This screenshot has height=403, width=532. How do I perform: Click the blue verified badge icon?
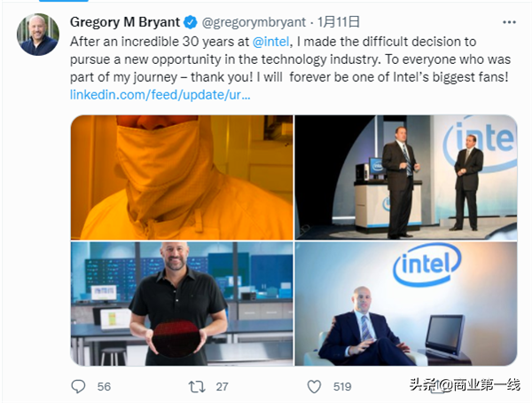coord(190,22)
